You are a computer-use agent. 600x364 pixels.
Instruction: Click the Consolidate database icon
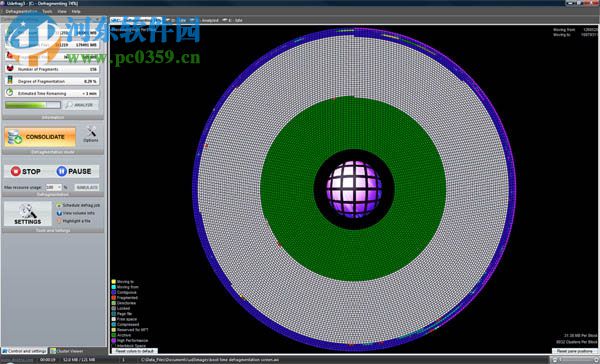point(15,137)
